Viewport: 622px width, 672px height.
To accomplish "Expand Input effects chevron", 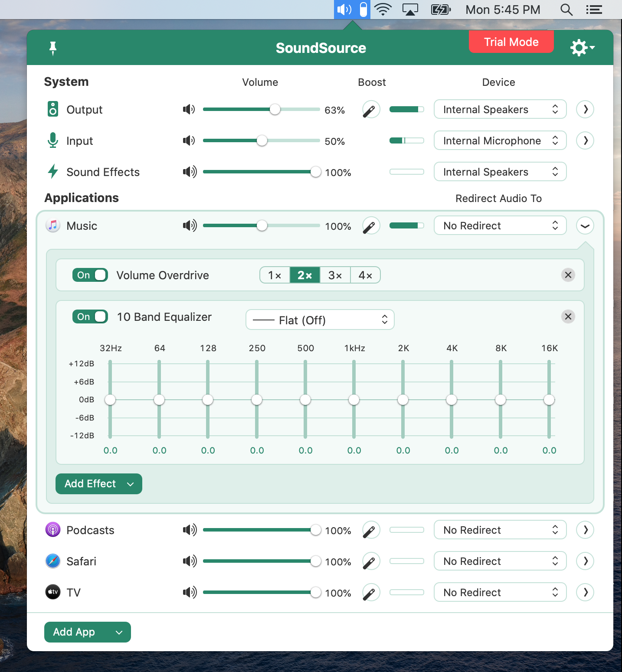I will point(585,140).
